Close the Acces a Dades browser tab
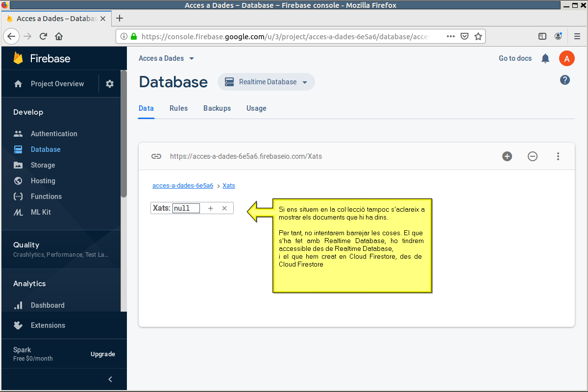Viewport: 588px width, 392px height. pos(103,18)
